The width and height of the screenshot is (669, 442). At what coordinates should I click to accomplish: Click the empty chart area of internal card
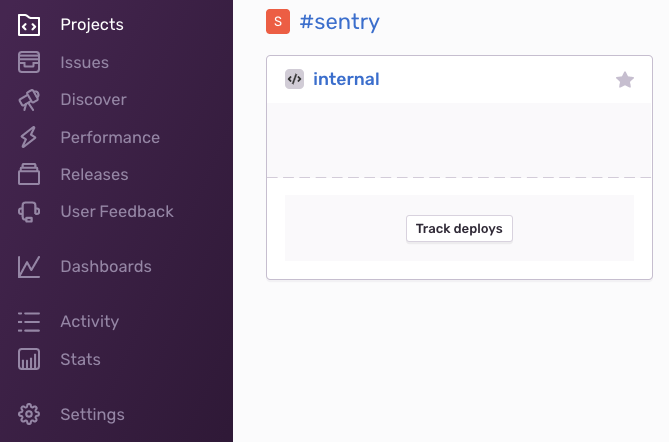point(459,140)
